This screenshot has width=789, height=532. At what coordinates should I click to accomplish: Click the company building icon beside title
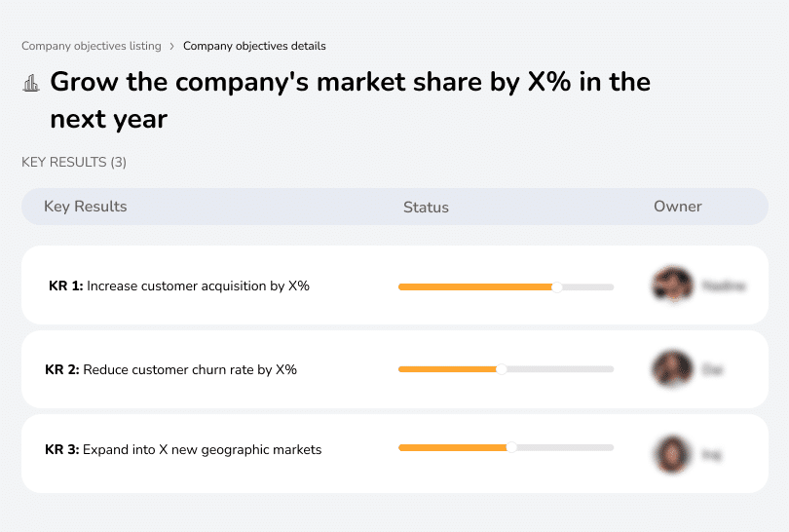point(31,84)
